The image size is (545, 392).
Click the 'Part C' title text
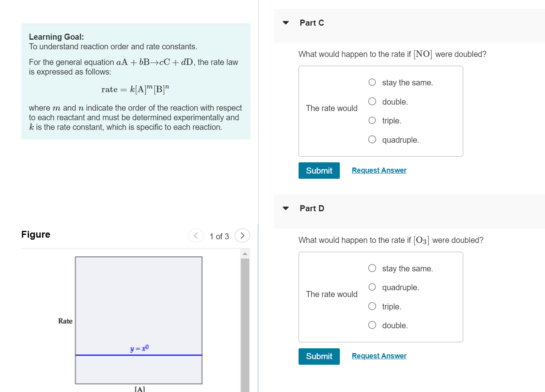(x=312, y=23)
